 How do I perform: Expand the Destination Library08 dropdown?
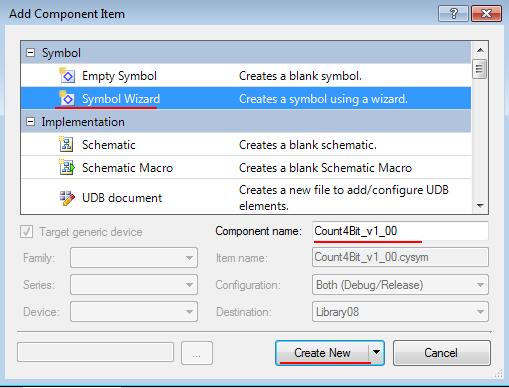click(400, 312)
